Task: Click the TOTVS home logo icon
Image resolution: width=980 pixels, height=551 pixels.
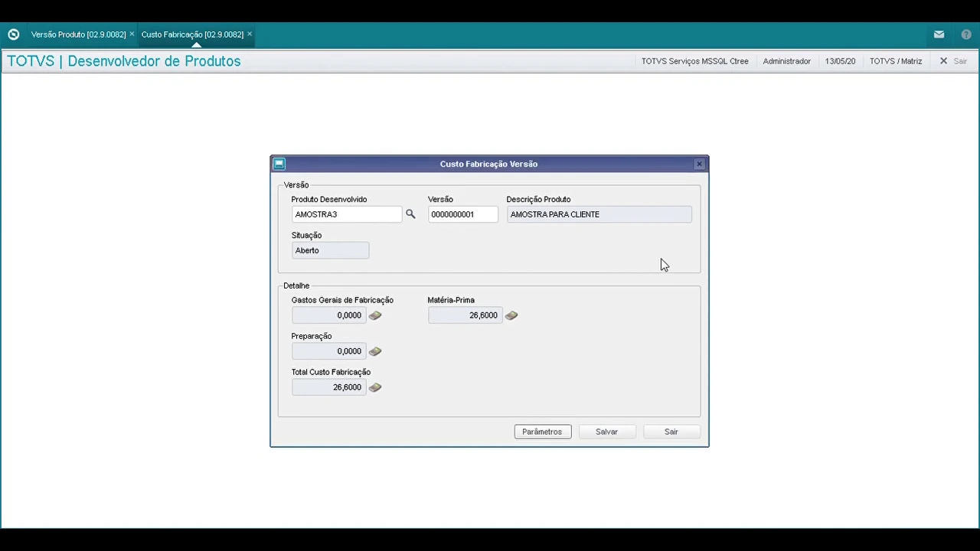Action: (x=13, y=34)
